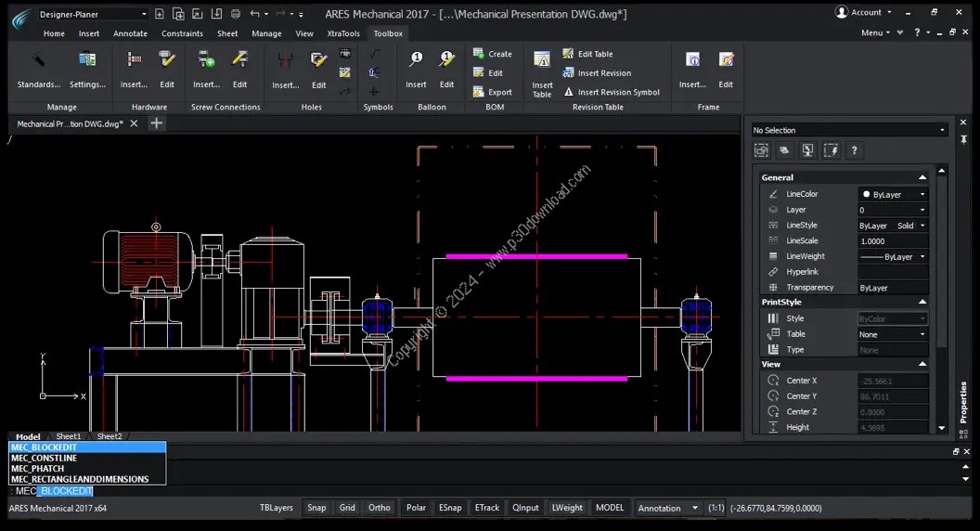Add a new drawing tab

[156, 123]
